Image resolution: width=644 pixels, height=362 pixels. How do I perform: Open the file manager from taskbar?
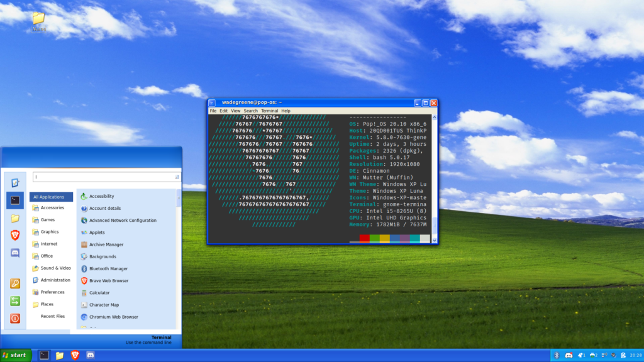point(60,355)
